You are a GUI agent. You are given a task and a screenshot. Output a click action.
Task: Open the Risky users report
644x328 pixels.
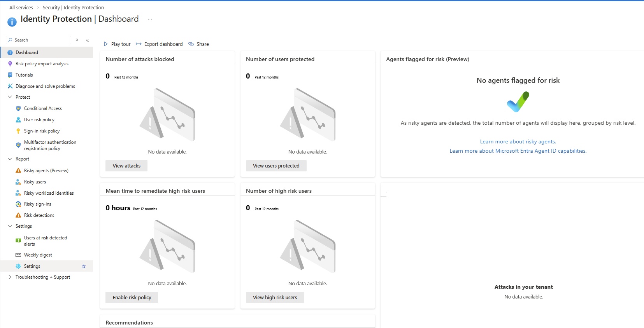point(35,182)
